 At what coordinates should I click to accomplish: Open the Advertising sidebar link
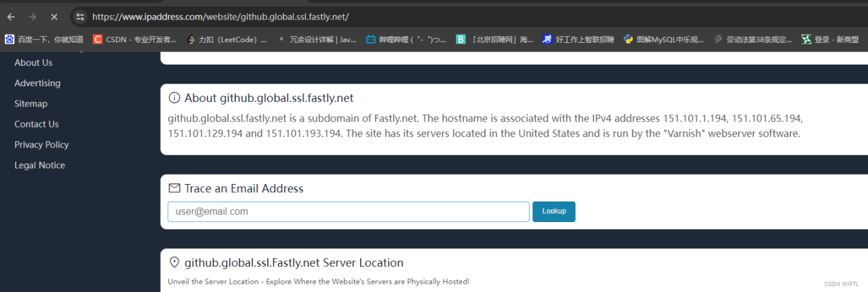click(37, 83)
